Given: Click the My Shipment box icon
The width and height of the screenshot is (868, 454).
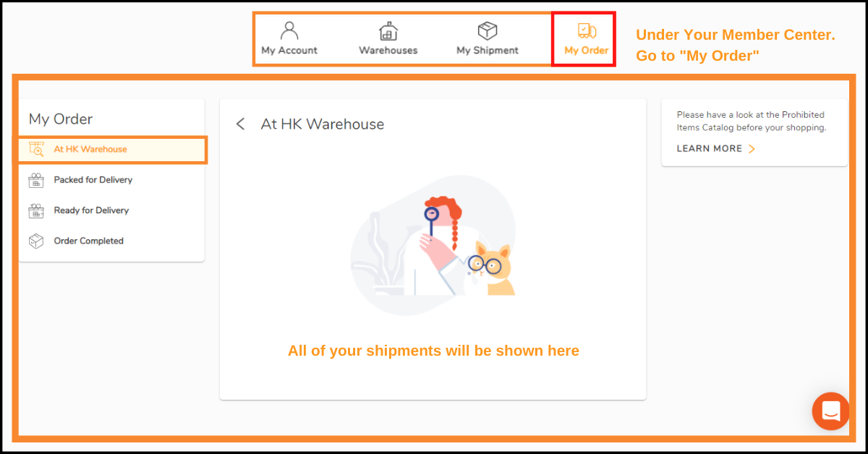Looking at the screenshot, I should pyautogui.click(x=488, y=30).
